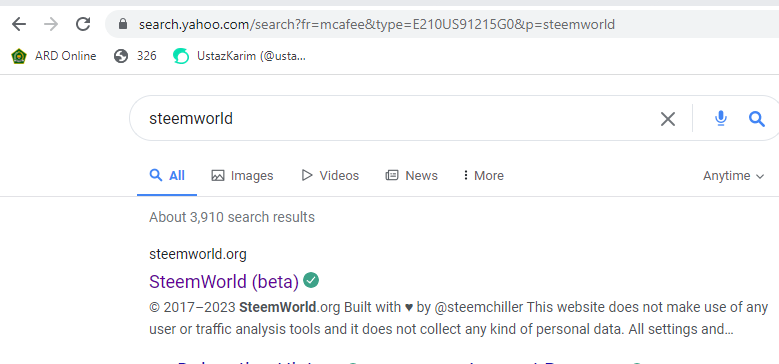Reload the Yahoo search page
Image resolution: width=779 pixels, height=364 pixels.
(82, 24)
